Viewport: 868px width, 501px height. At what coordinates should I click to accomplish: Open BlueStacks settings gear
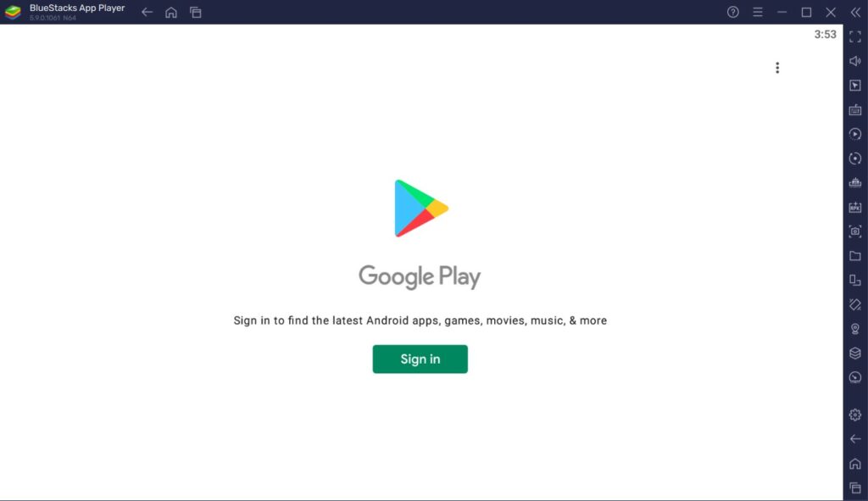point(854,415)
